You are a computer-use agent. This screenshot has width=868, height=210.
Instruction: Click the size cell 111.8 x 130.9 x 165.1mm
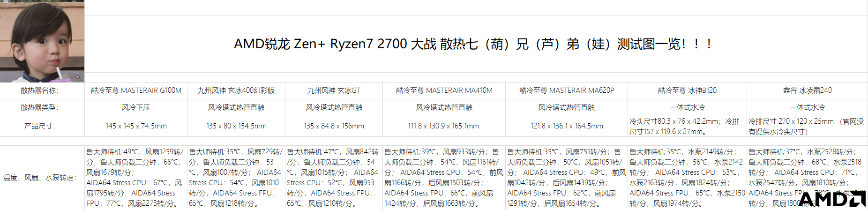point(444,126)
